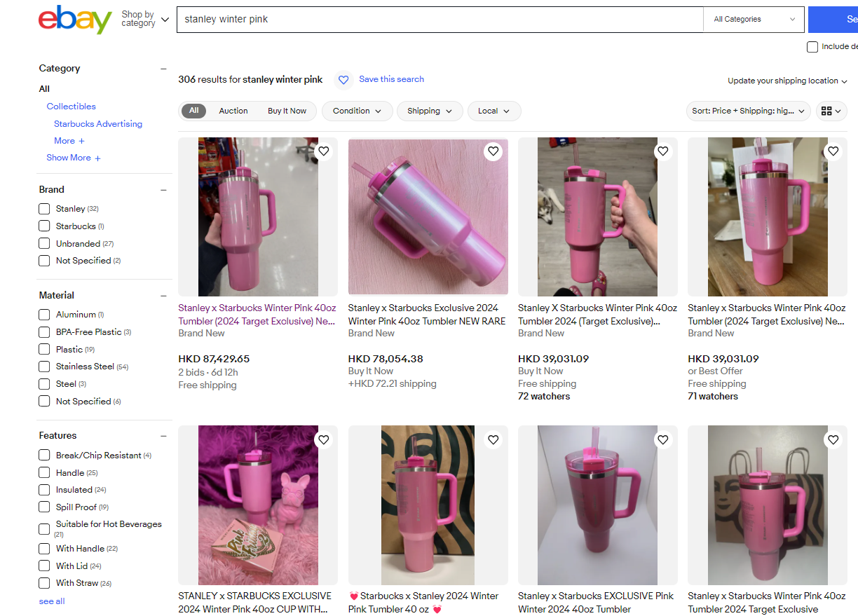The width and height of the screenshot is (858, 616).
Task: Click see all under Features
Action: 52,601
